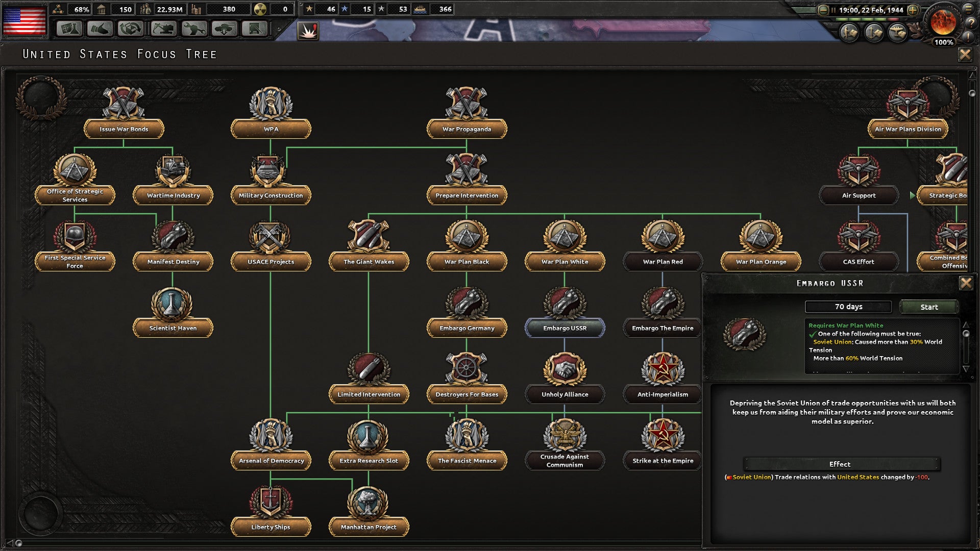
Task: Toggle the Strike at the Empire focus
Action: click(x=663, y=460)
